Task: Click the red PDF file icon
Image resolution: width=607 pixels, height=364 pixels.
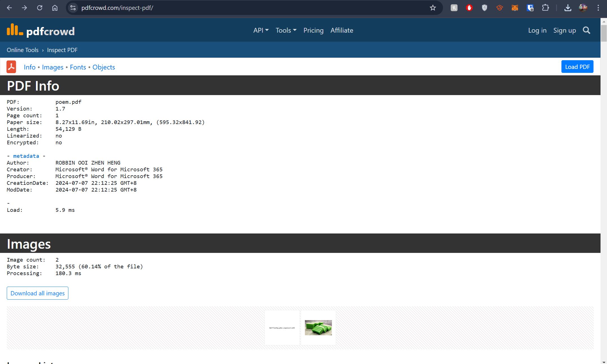Action: (11, 67)
